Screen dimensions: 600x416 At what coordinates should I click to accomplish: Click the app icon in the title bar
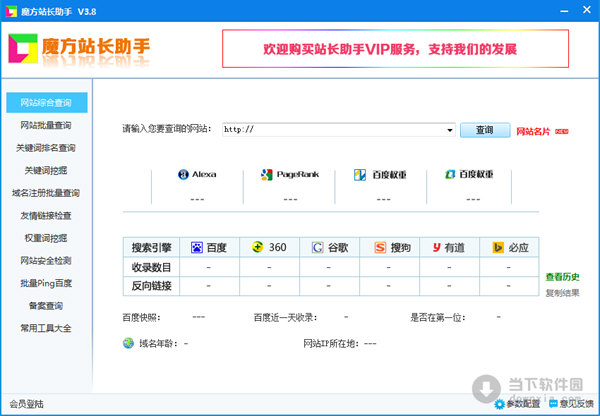pos(11,11)
